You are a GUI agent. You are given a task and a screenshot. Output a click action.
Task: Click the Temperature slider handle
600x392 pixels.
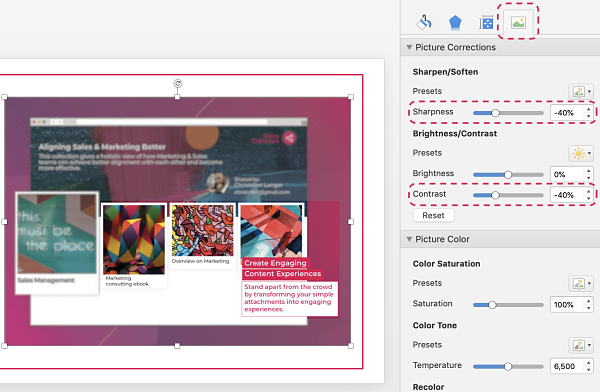[x=508, y=366]
